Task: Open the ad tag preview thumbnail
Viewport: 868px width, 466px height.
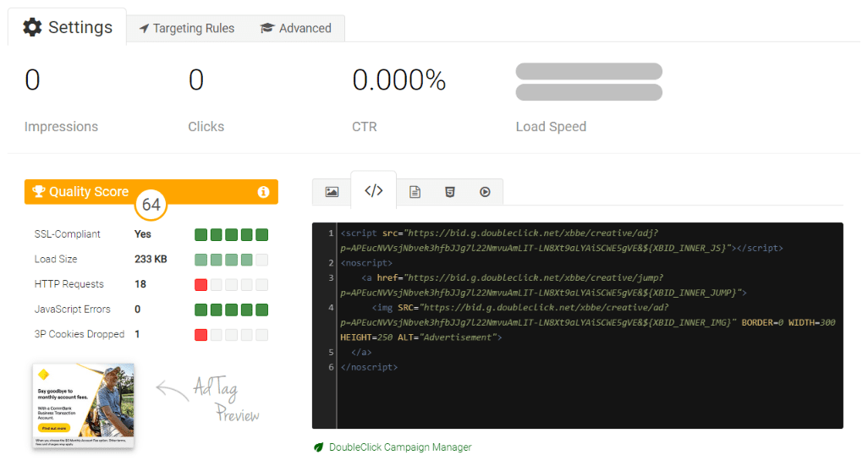Action: (x=83, y=406)
